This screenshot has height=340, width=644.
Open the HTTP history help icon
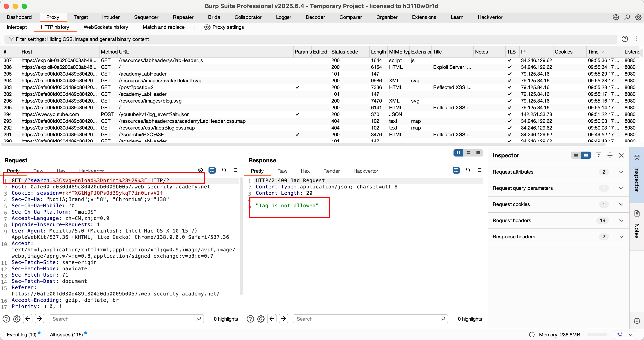[x=625, y=39]
